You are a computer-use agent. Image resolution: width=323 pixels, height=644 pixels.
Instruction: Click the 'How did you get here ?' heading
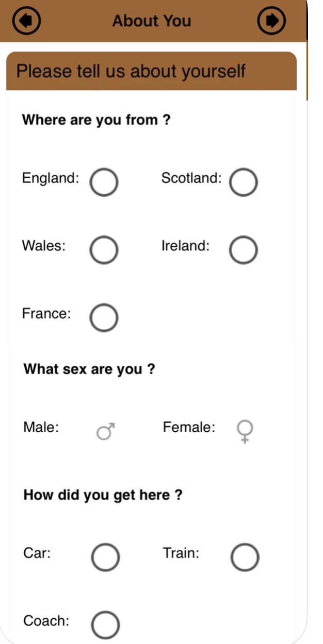point(103,495)
